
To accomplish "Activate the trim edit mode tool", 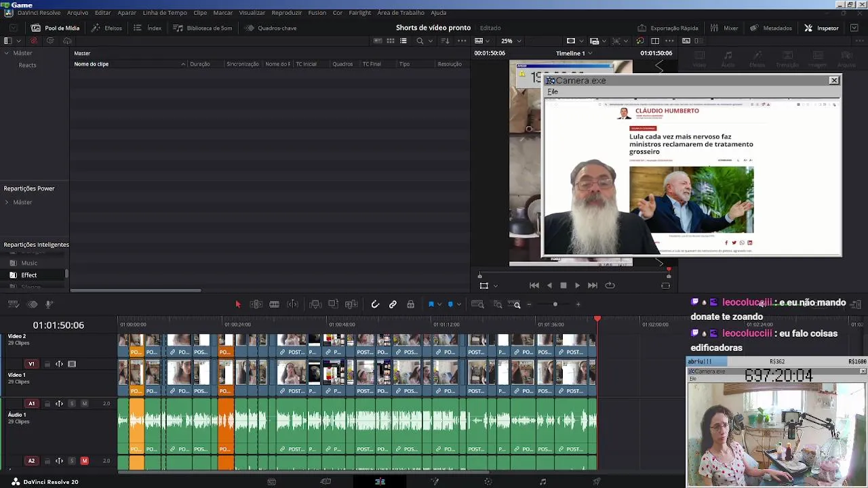I will [256, 304].
